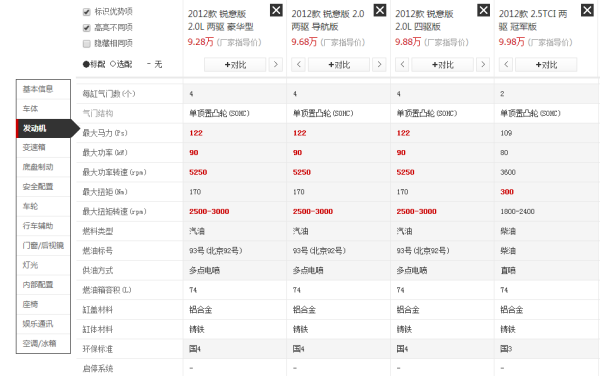Click the 环保标准 row label
This screenshot has height=376, width=600.
click(x=98, y=349)
